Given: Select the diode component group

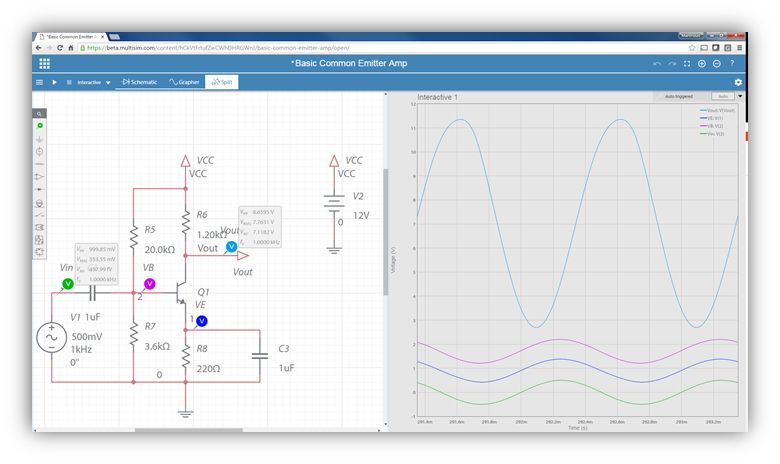Looking at the screenshot, I should point(39,189).
